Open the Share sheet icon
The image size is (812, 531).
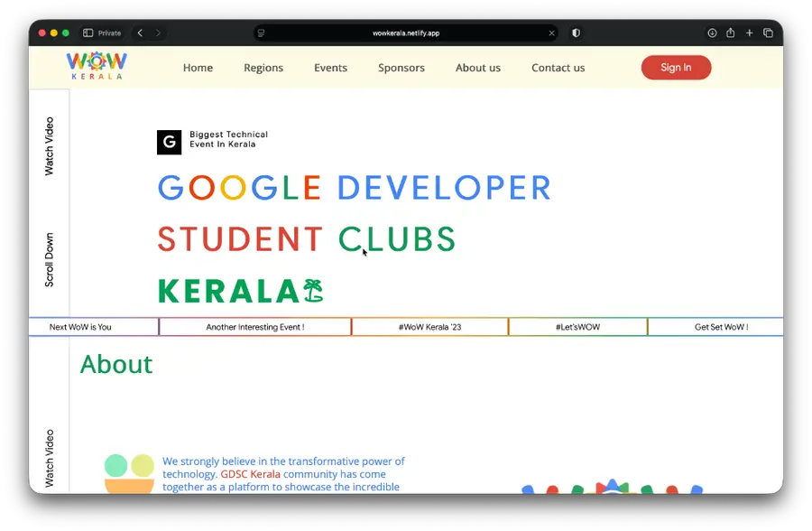coord(730,33)
